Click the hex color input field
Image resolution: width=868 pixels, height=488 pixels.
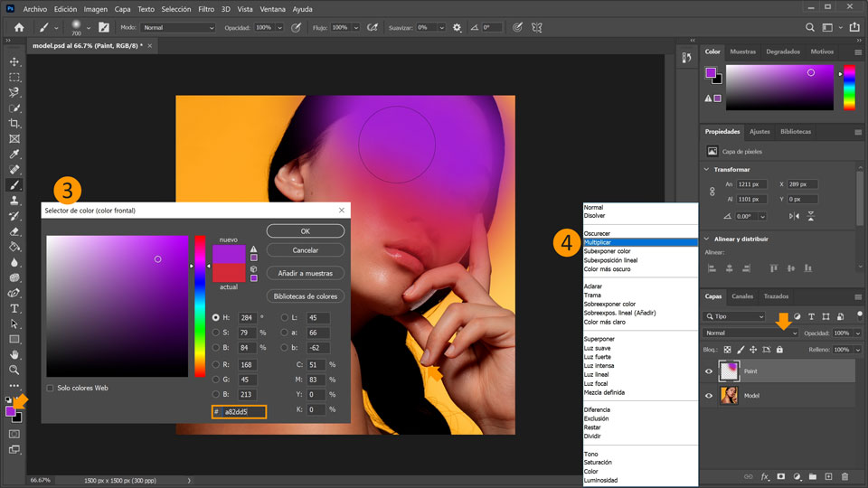pyautogui.click(x=244, y=412)
